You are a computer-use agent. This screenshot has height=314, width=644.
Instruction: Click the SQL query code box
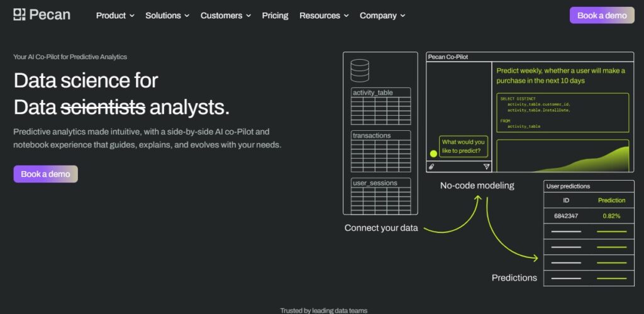click(562, 113)
